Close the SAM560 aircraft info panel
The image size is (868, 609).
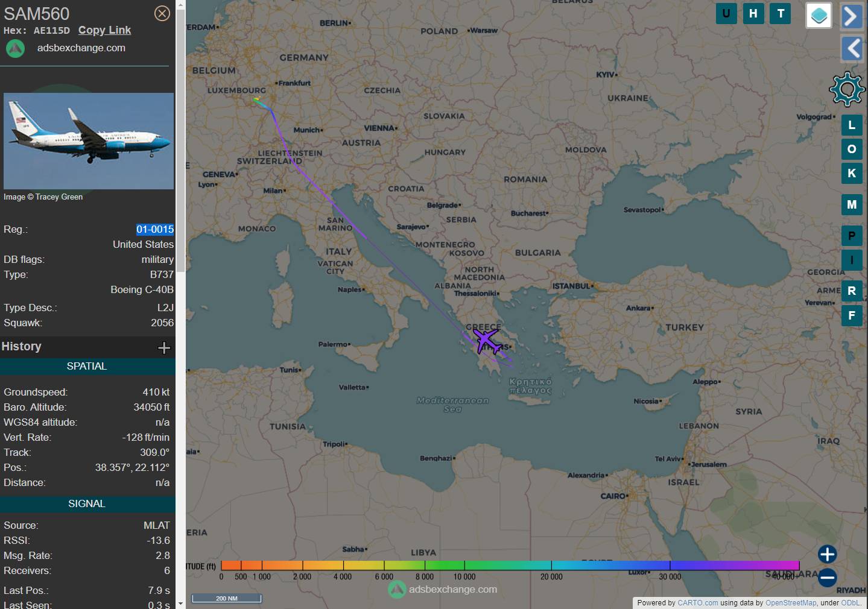point(162,13)
